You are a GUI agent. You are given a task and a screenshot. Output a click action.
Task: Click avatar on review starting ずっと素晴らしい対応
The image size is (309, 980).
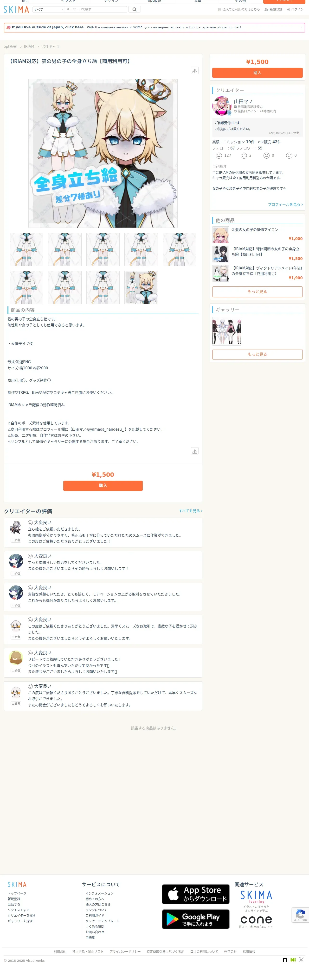[16, 561]
